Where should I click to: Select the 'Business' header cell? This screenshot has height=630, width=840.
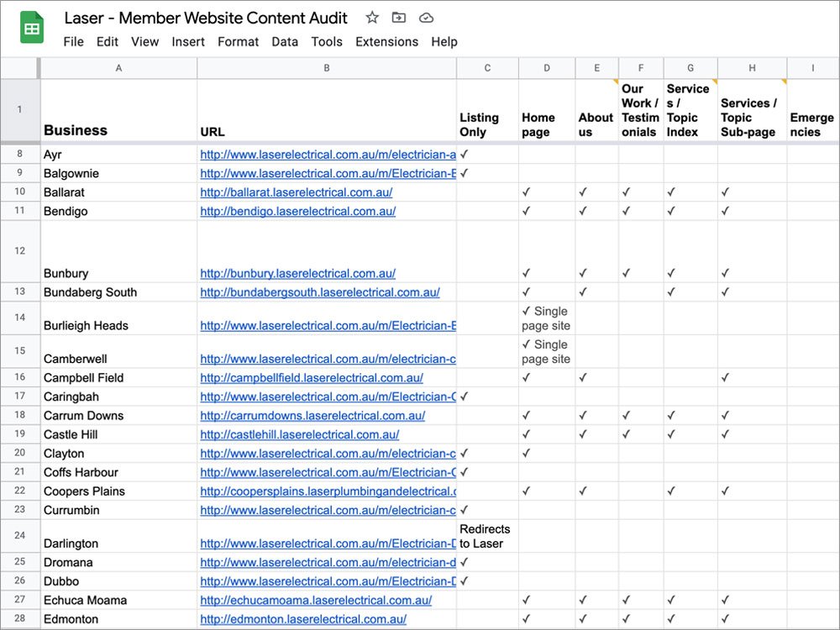(x=119, y=110)
